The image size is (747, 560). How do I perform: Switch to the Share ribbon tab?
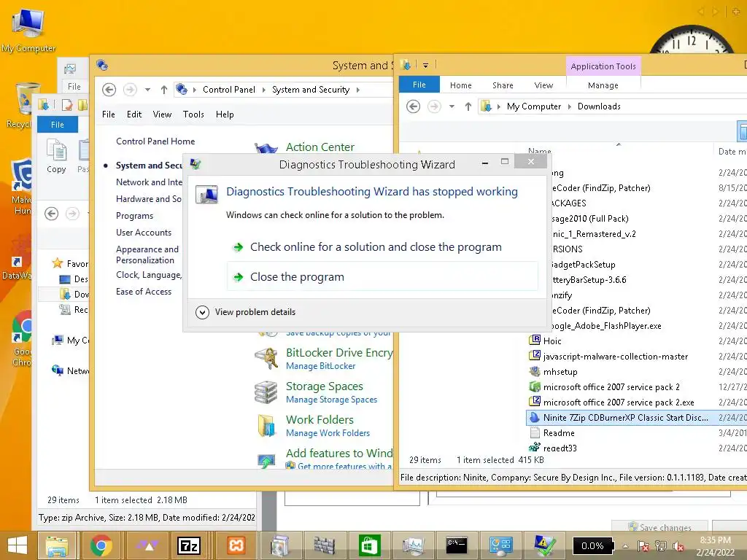[503, 85]
